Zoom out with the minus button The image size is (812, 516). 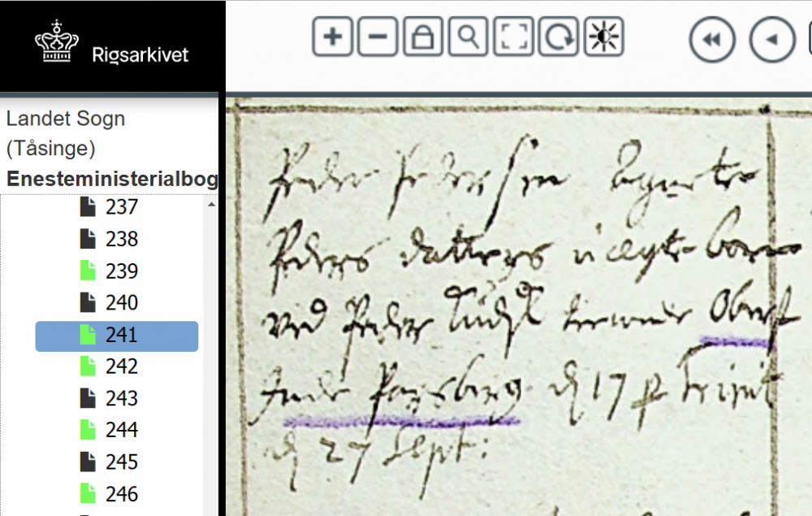click(x=378, y=37)
